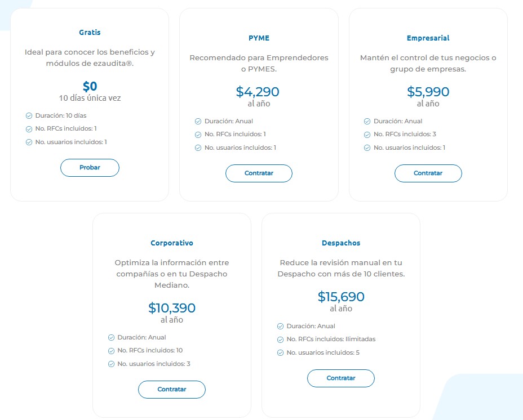Select the Corporativo plan title
This screenshot has height=420, width=523.
(x=172, y=243)
